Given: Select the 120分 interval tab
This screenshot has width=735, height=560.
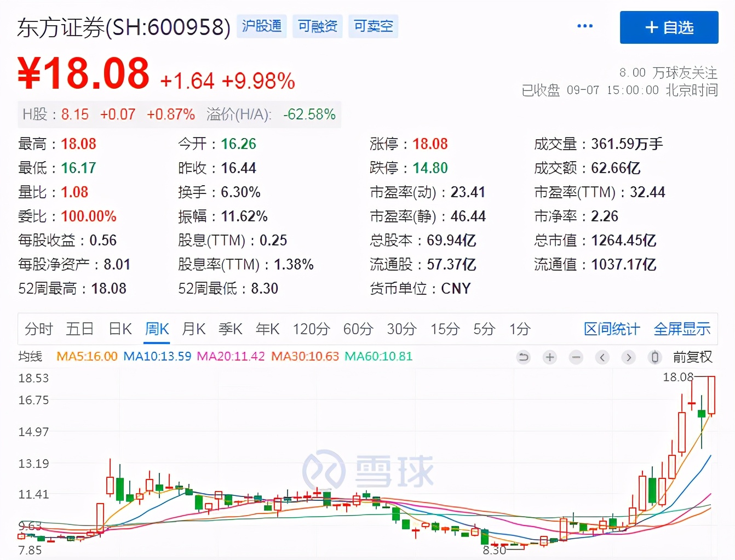Looking at the screenshot, I should pyautogui.click(x=311, y=329).
